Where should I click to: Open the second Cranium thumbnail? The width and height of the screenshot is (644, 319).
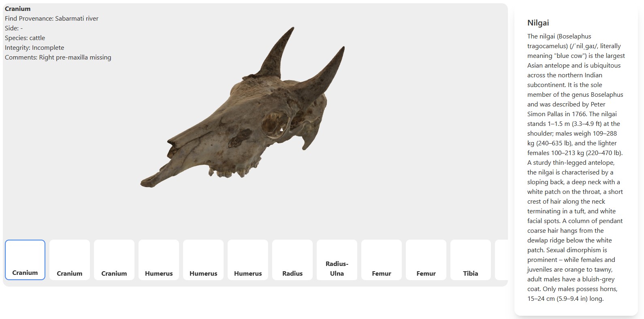click(x=70, y=260)
